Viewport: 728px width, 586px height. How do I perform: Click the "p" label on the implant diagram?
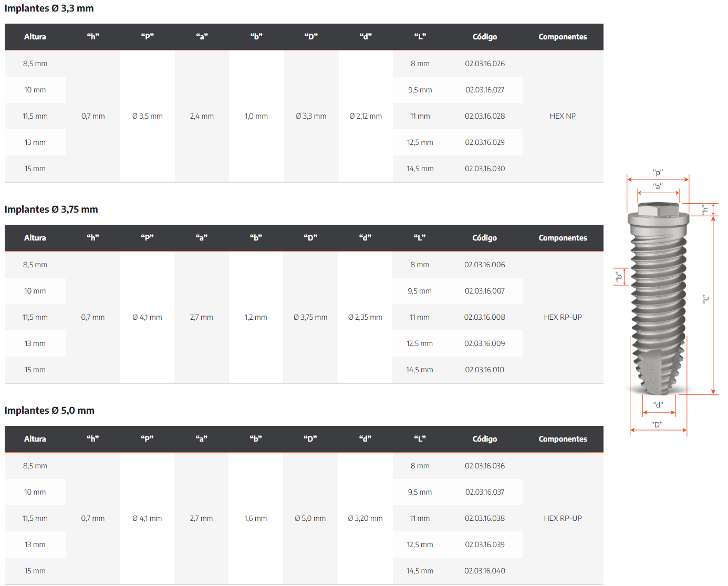[658, 172]
